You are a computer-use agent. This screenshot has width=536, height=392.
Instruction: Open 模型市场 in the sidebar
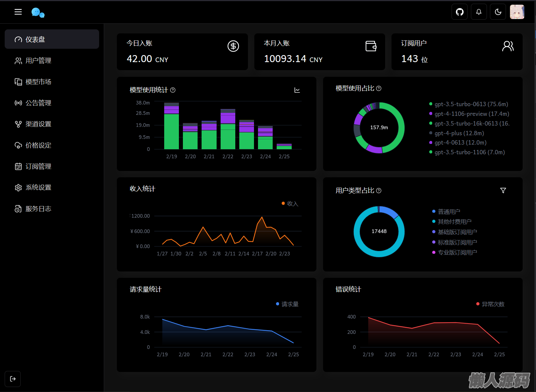click(x=52, y=82)
